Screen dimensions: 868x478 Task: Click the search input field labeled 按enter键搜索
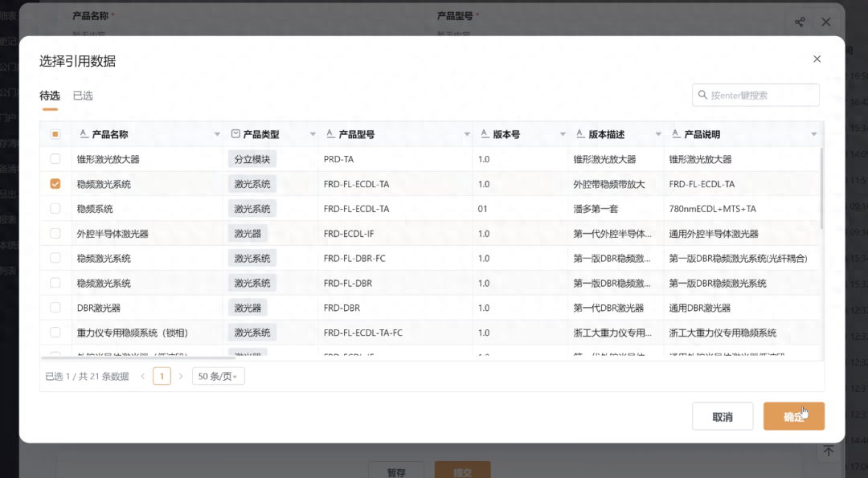[x=755, y=95]
